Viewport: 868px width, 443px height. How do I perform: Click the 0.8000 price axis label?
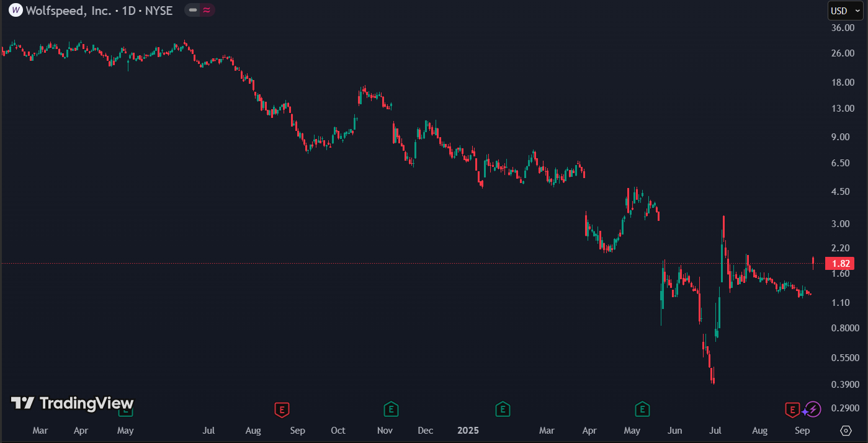(845, 328)
